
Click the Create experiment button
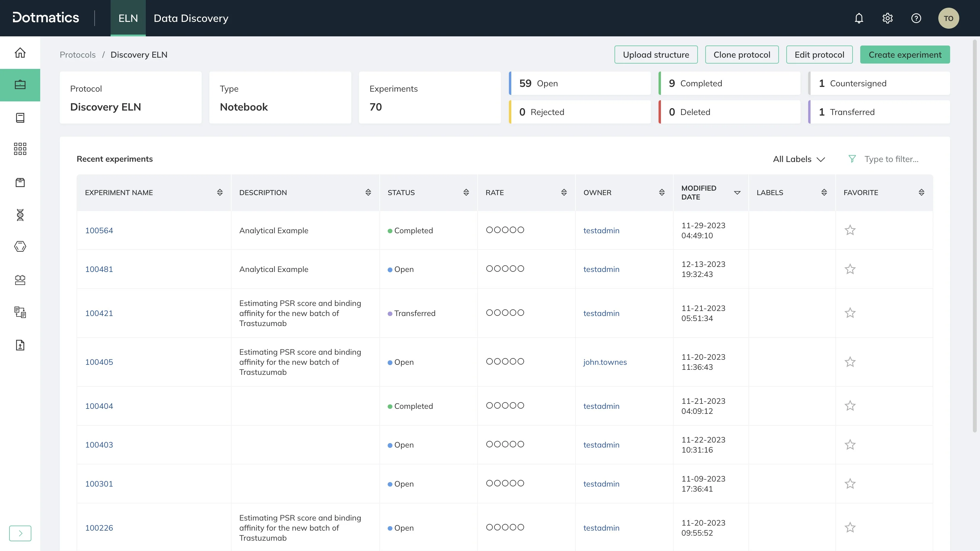(905, 54)
